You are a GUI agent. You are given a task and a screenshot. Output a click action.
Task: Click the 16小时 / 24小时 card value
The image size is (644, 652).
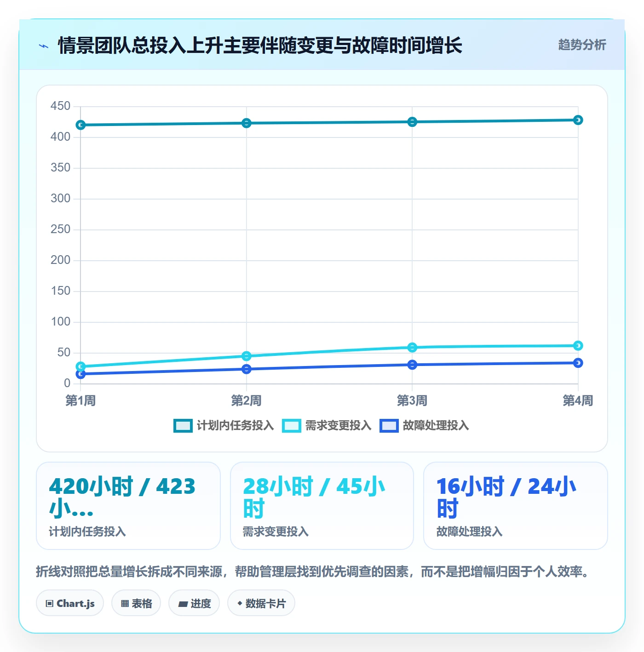click(506, 497)
